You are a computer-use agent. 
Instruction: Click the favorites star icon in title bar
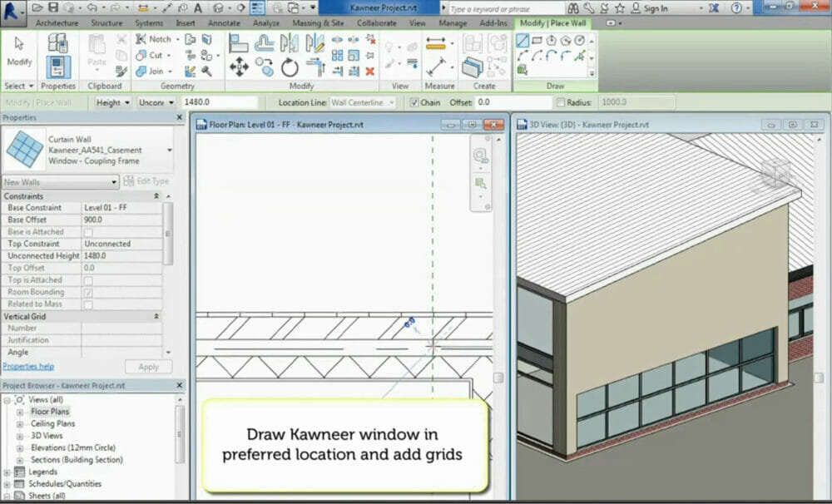pos(620,8)
